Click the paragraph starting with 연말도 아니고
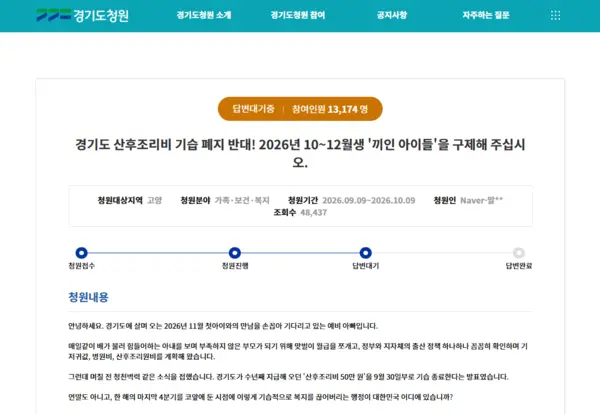 pyautogui.click(x=260, y=397)
